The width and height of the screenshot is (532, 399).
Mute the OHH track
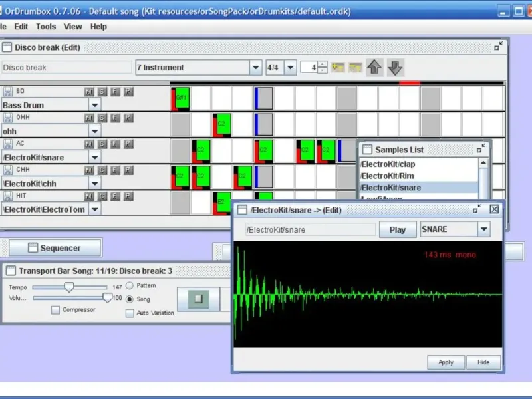click(x=89, y=118)
